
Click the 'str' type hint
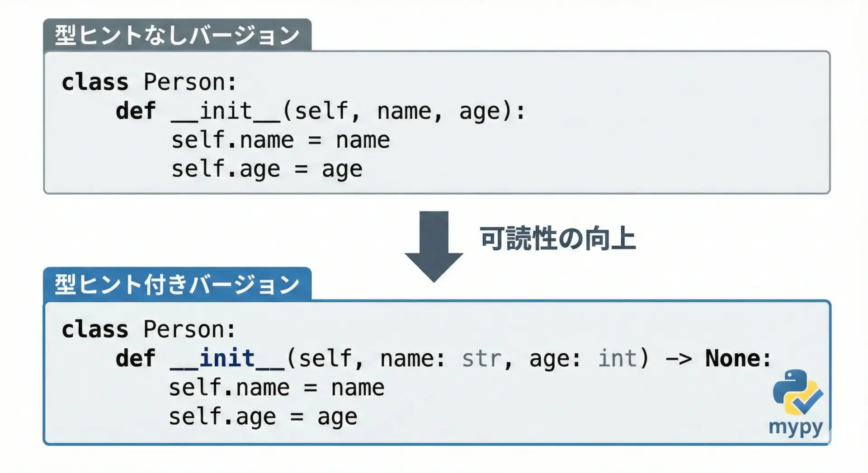tap(482, 359)
